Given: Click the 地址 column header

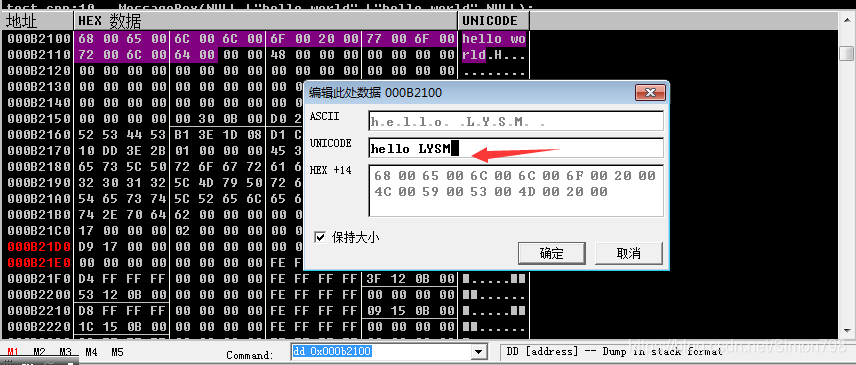Looking at the screenshot, I should tap(37, 21).
